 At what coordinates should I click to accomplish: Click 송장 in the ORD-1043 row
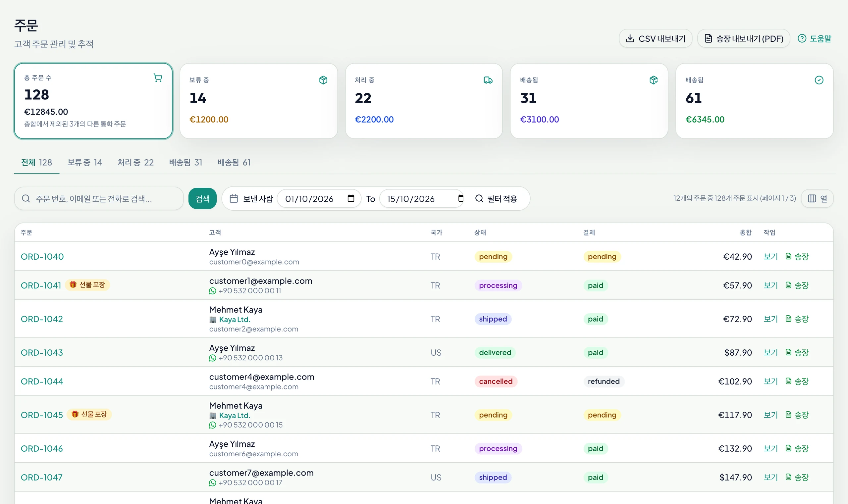click(797, 353)
